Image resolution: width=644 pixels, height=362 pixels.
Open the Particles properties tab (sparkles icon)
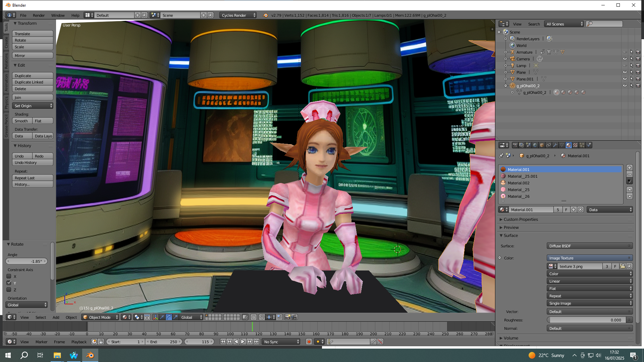pos(582,145)
